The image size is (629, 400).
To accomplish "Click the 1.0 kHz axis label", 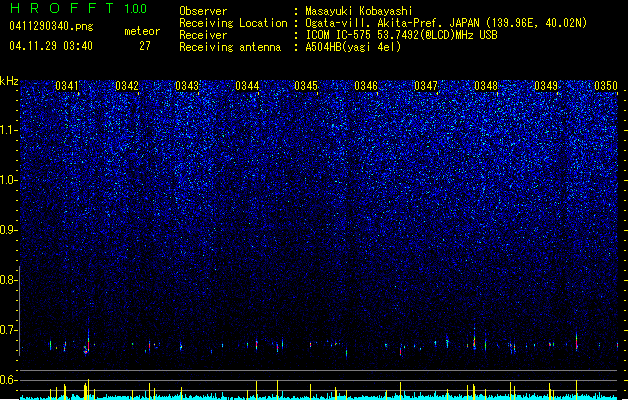I will pyautogui.click(x=9, y=180).
